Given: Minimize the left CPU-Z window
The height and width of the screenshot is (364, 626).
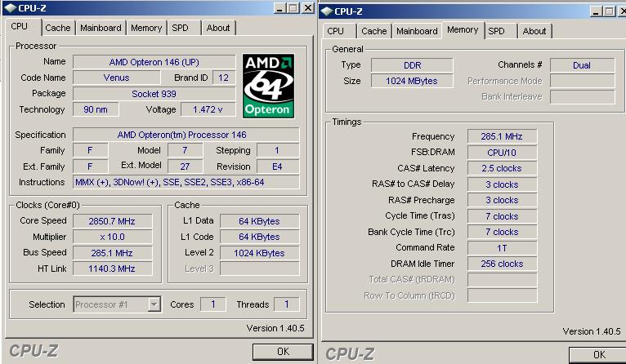Looking at the screenshot, I should click(279, 8).
